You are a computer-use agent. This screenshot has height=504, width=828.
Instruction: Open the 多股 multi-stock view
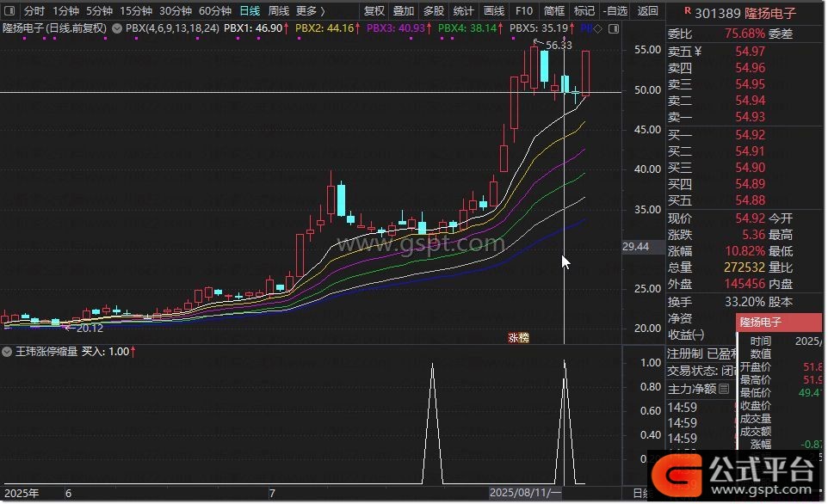pos(434,10)
